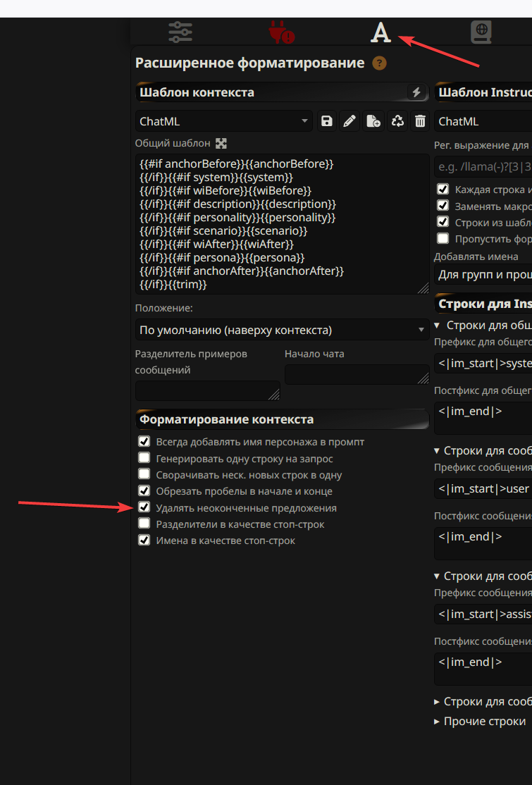This screenshot has height=785, width=532.
Task: Click the <|im_start|>syste prefix field
Action: pyautogui.click(x=483, y=364)
